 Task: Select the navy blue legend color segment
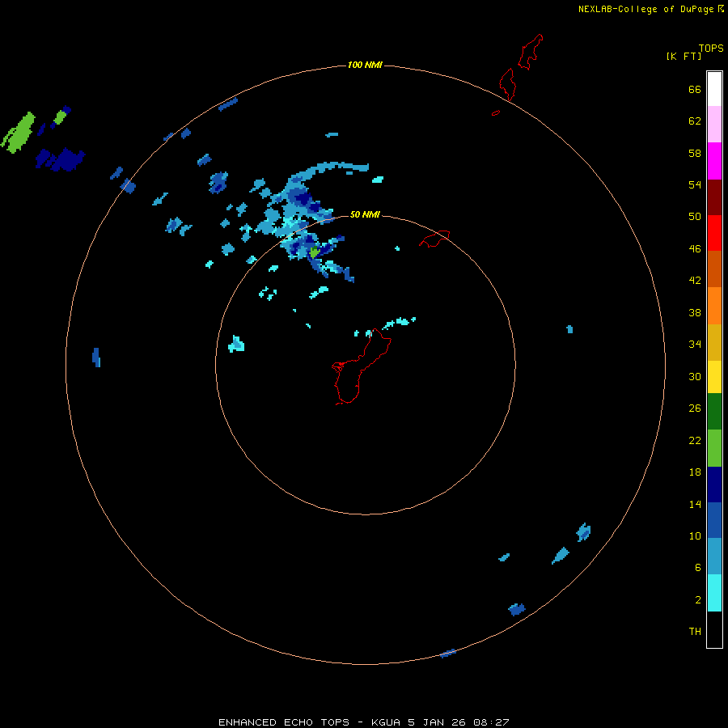[x=714, y=485]
